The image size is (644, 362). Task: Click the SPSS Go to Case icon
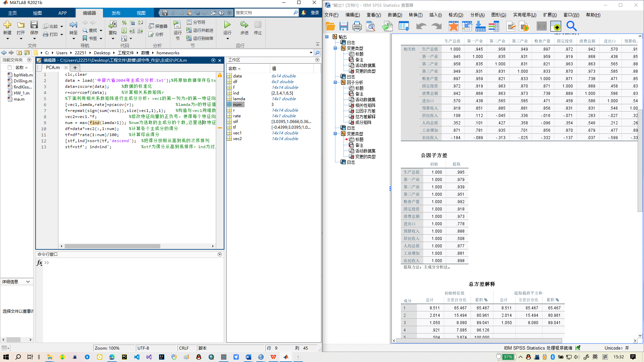pyautogui.click(x=467, y=26)
